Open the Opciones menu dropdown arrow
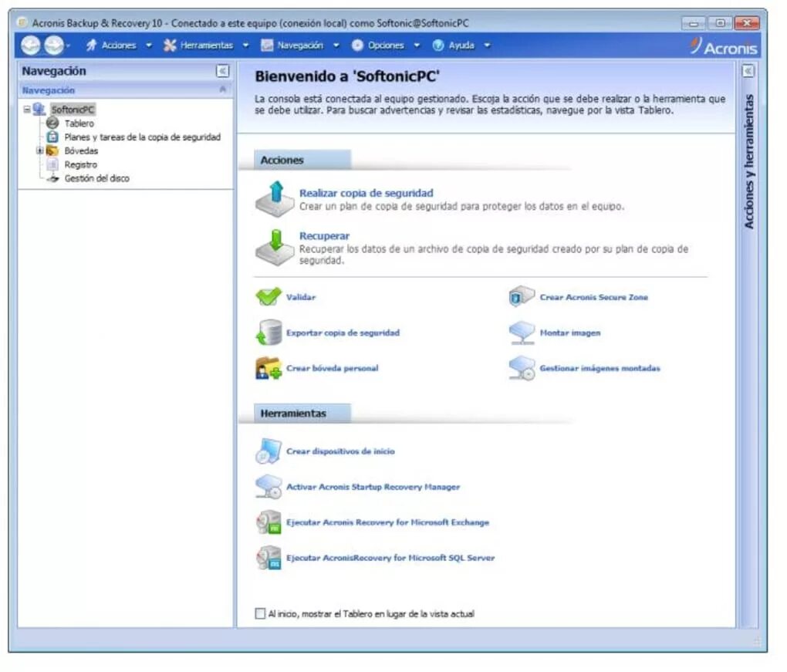 (417, 46)
